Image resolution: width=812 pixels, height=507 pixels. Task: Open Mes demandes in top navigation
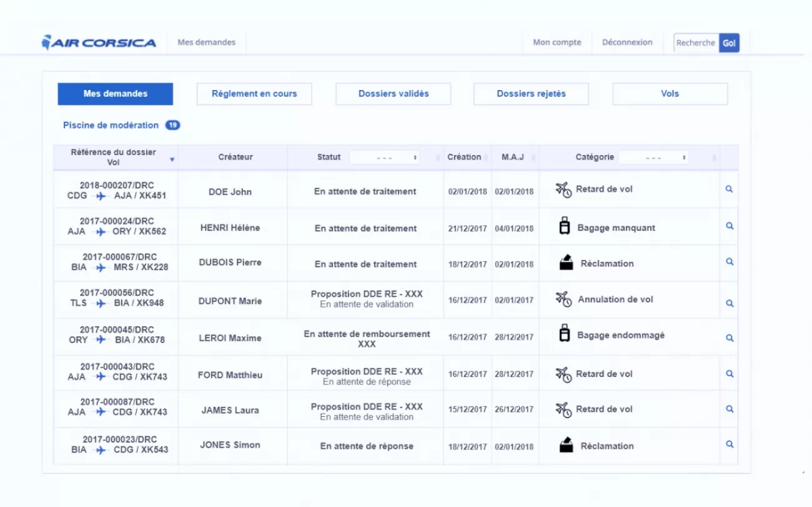(x=207, y=43)
